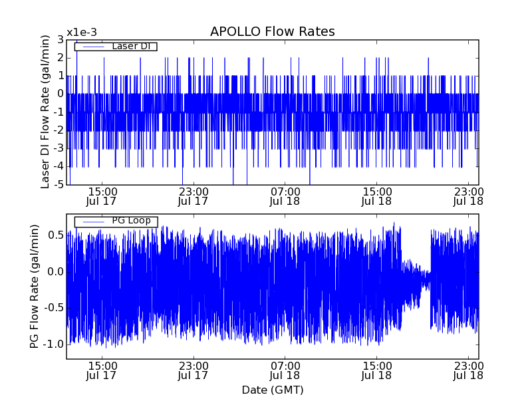Click the '-5' tick label on Laser DI axis

coord(59,185)
